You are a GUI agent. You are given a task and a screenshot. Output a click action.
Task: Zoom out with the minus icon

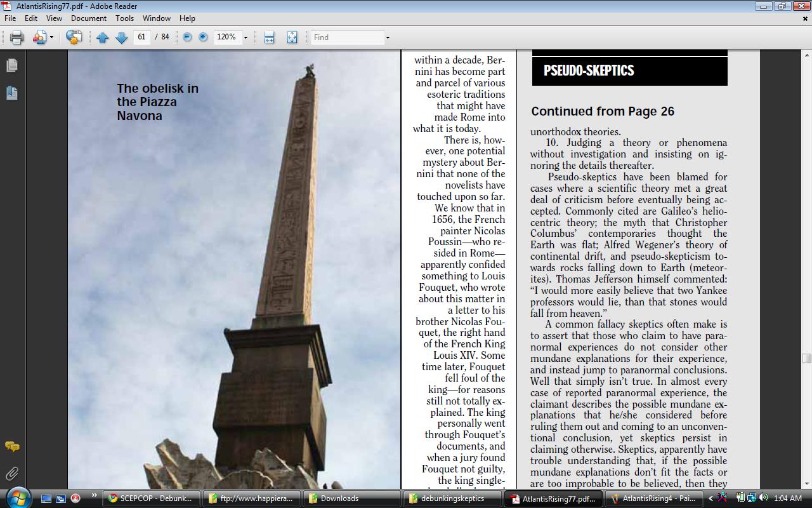[187, 37]
